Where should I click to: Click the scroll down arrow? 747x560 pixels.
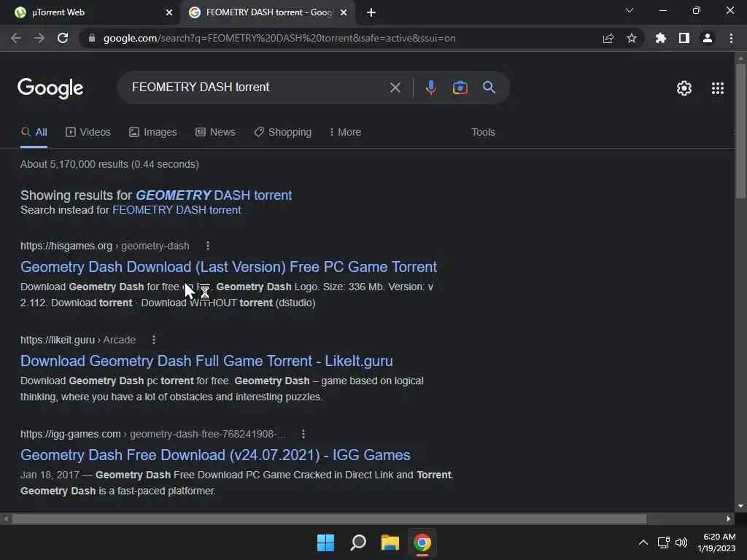tap(740, 506)
